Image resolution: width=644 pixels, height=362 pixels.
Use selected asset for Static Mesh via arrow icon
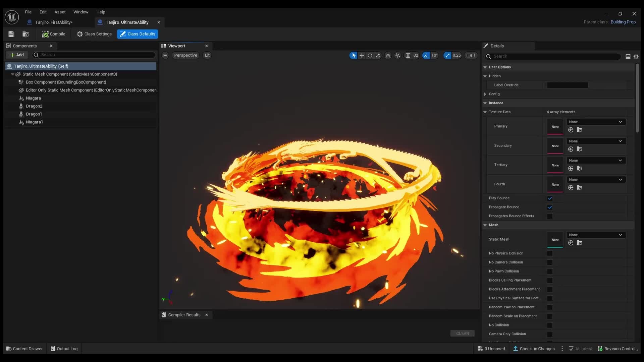coord(571,243)
